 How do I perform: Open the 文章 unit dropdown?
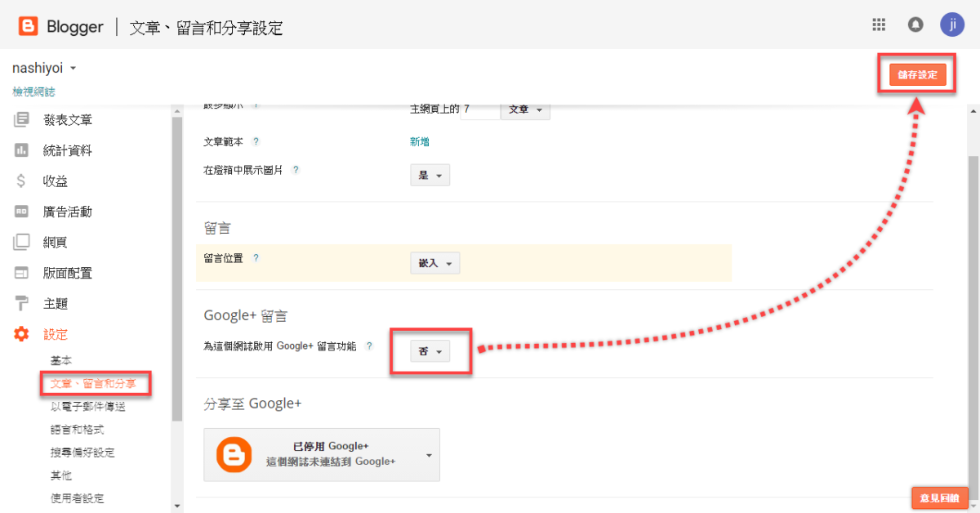526,109
